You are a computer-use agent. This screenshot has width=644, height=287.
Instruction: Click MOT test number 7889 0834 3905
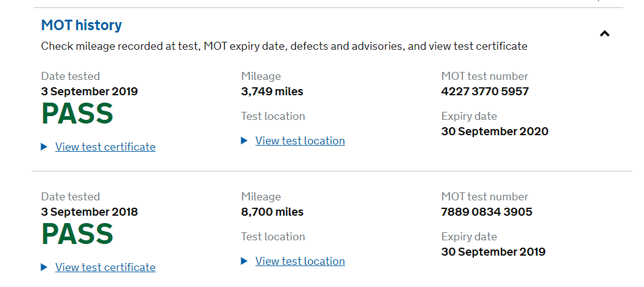point(486,212)
